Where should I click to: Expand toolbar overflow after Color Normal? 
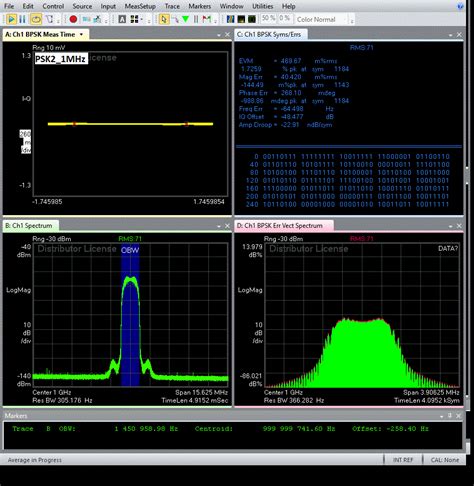click(352, 21)
